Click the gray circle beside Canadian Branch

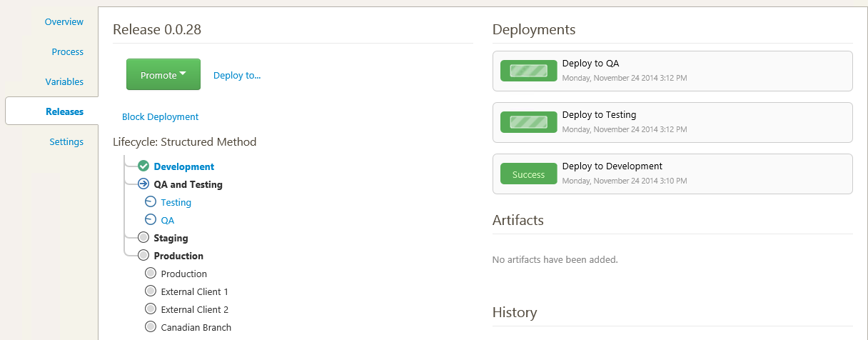150,327
